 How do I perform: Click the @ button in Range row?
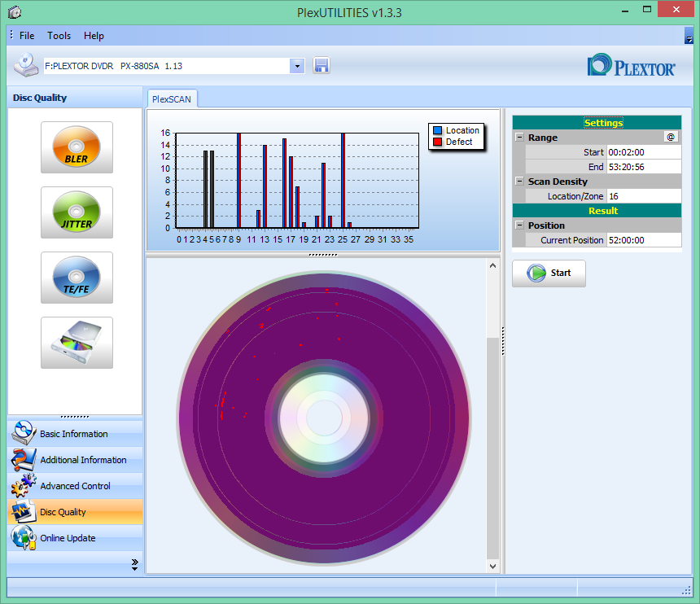(x=671, y=137)
